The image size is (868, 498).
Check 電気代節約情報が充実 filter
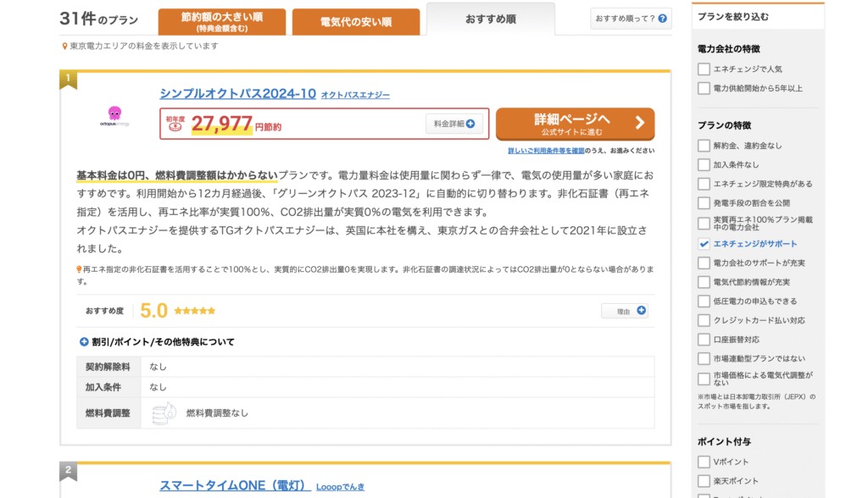pyautogui.click(x=704, y=282)
